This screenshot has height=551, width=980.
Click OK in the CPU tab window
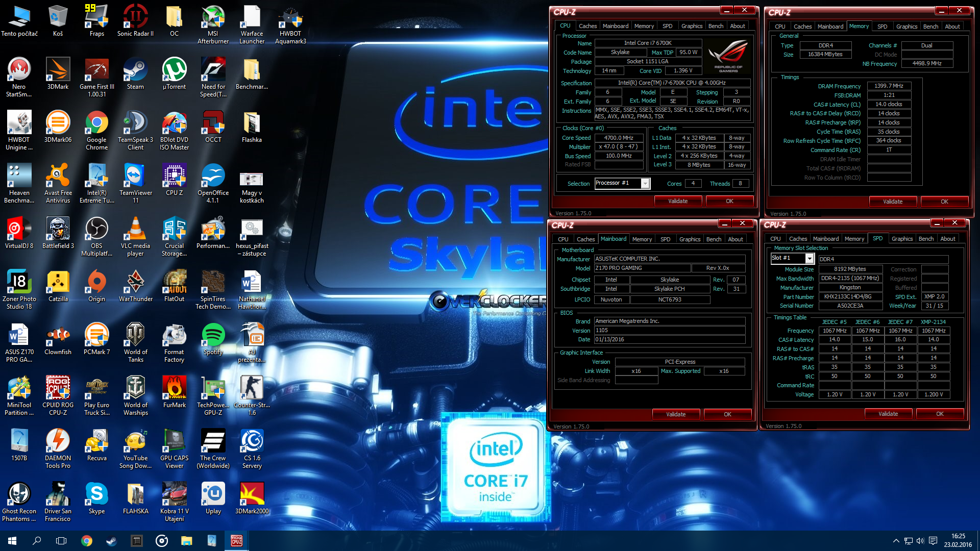(729, 201)
